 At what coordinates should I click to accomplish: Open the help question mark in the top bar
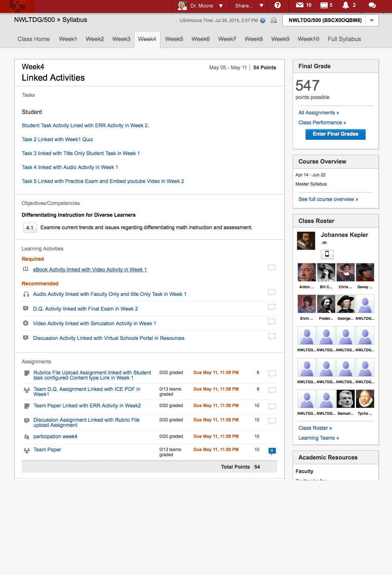pos(277,5)
